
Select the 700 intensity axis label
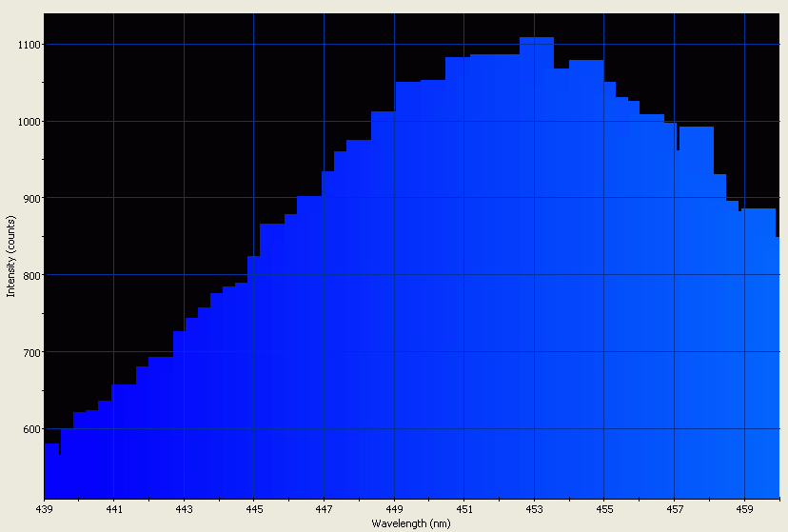31,353
